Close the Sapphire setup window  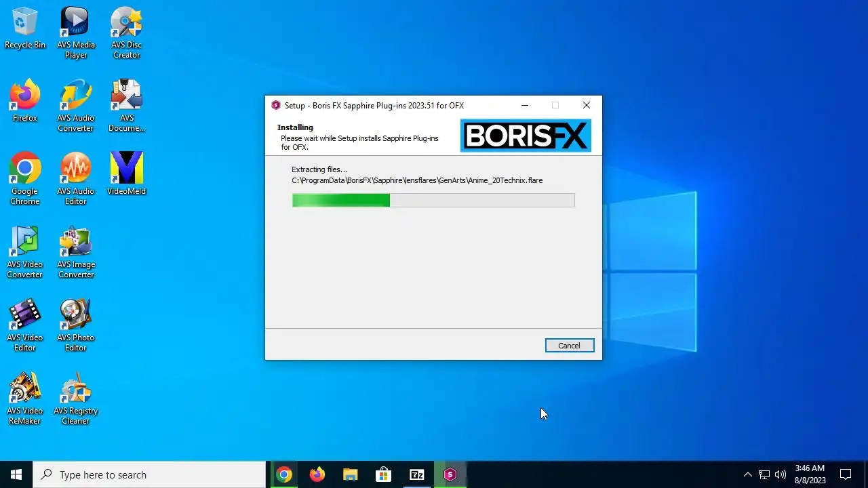tap(587, 105)
